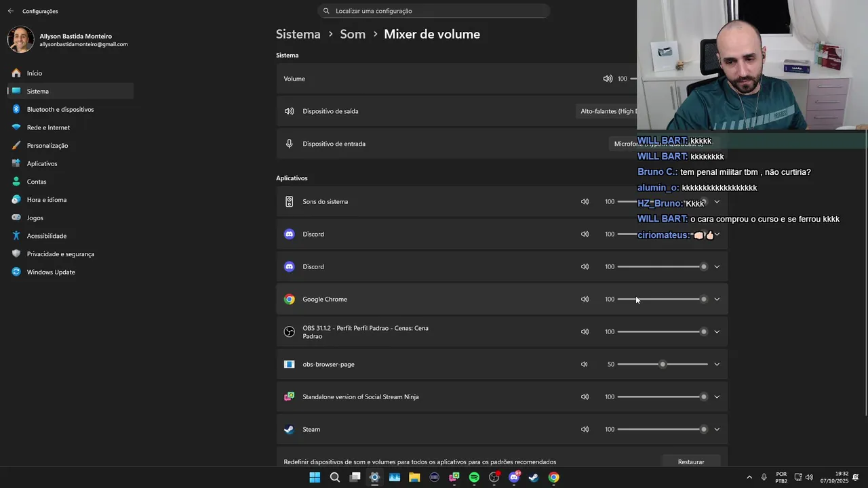Click the obs-browser-page volume slider handle
Viewport: 868px width, 488px height.
point(663,364)
